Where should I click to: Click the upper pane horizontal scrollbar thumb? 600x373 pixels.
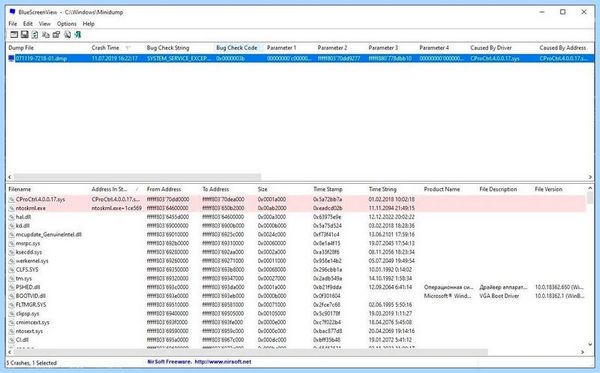click(x=137, y=177)
